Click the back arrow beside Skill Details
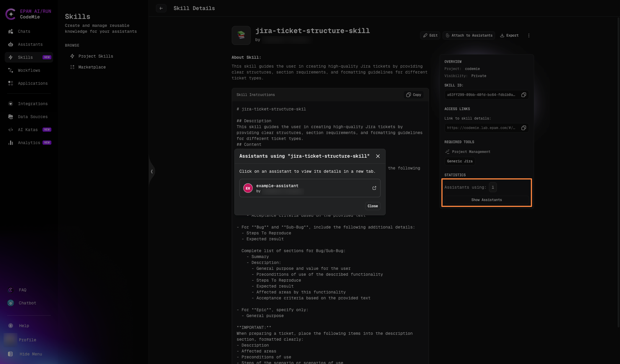The image size is (620, 364). (x=161, y=8)
